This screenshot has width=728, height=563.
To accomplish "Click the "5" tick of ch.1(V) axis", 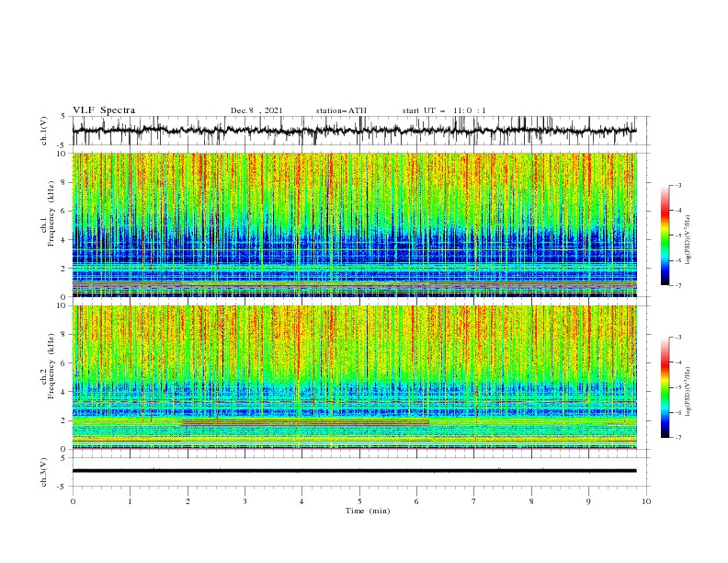I will (x=64, y=117).
